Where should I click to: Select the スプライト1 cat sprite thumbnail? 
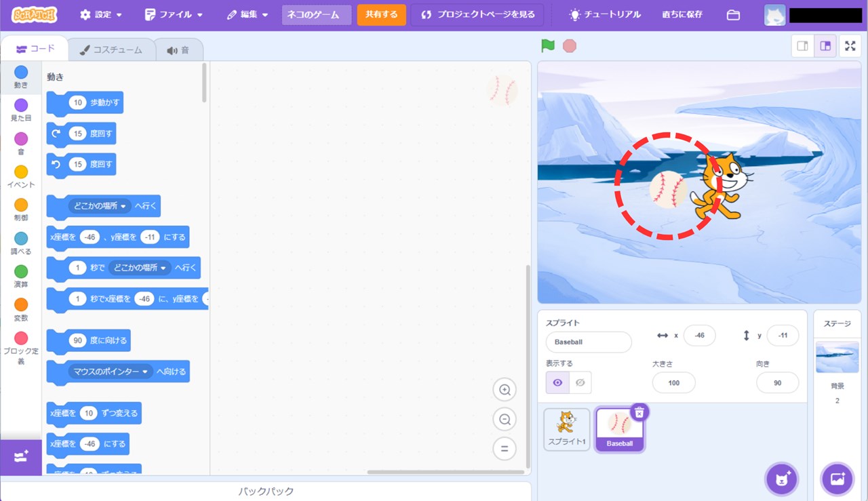pos(566,429)
